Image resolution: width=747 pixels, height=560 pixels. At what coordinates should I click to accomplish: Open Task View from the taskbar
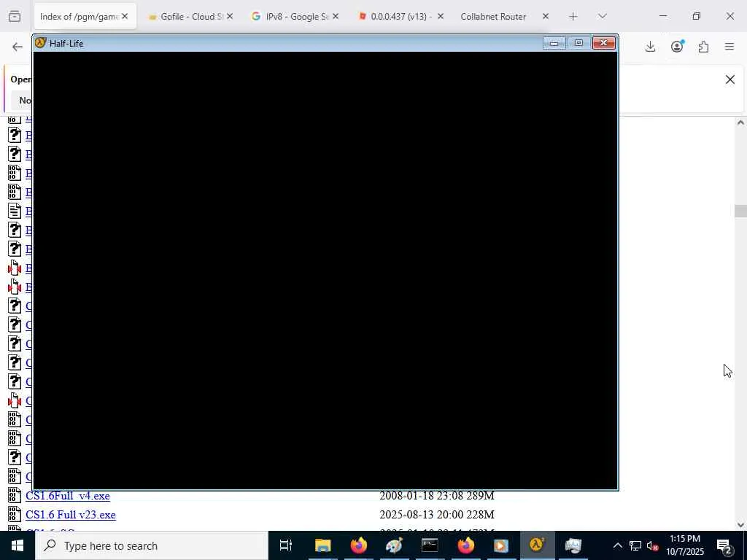click(x=286, y=545)
